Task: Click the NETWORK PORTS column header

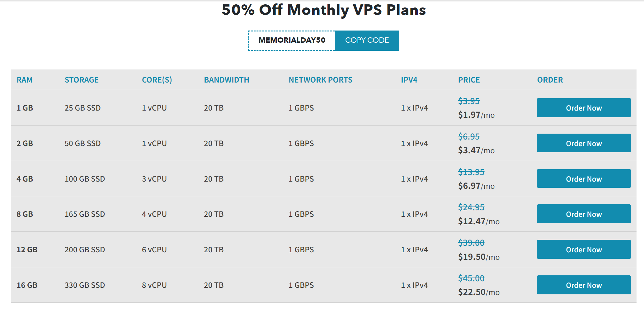Action: click(321, 80)
